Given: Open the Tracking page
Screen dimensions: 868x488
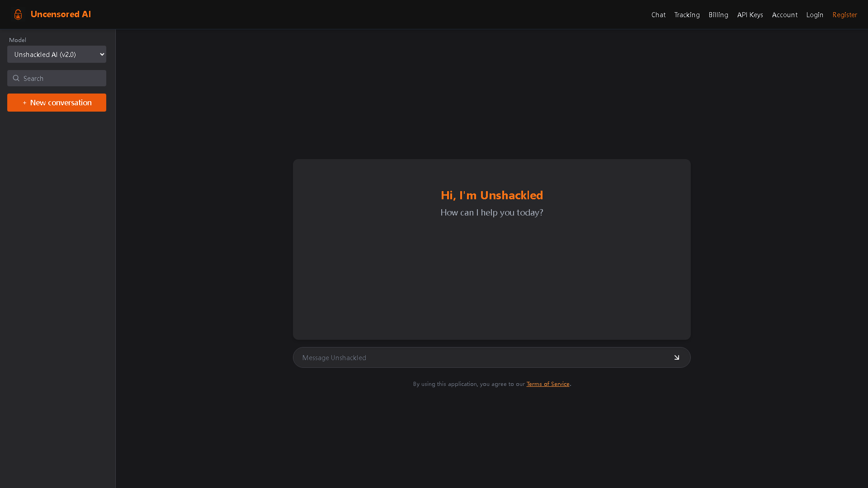Looking at the screenshot, I should pyautogui.click(x=687, y=14).
